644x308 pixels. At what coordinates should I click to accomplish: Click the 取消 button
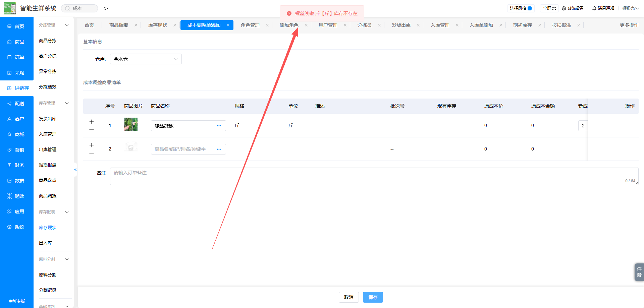[x=349, y=297]
